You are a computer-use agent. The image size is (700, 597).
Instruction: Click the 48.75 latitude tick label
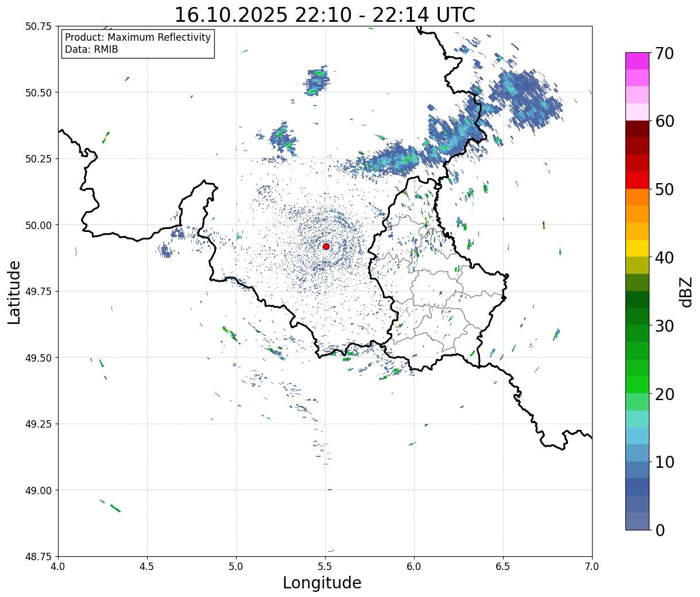point(38,557)
